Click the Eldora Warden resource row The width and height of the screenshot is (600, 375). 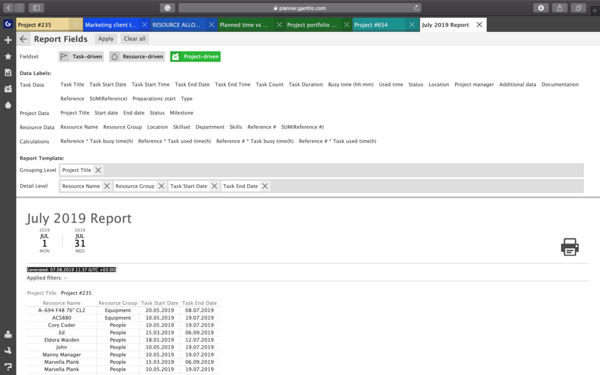123,340
